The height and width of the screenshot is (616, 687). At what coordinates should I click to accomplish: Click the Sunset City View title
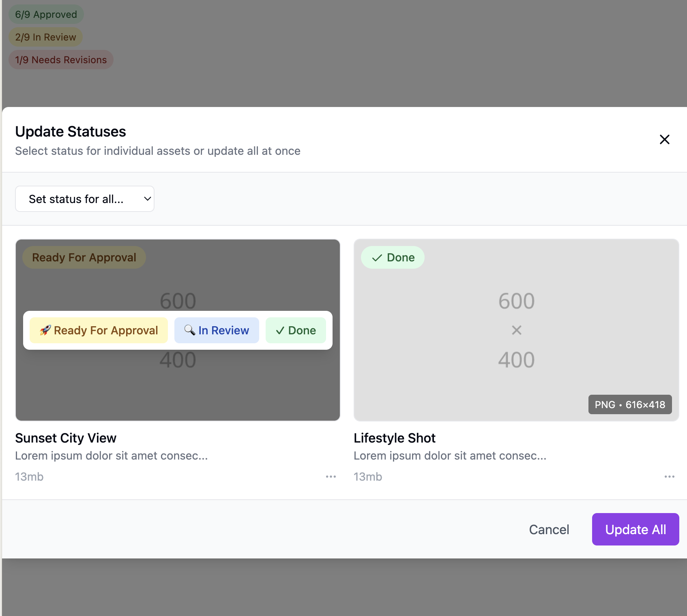click(x=66, y=438)
